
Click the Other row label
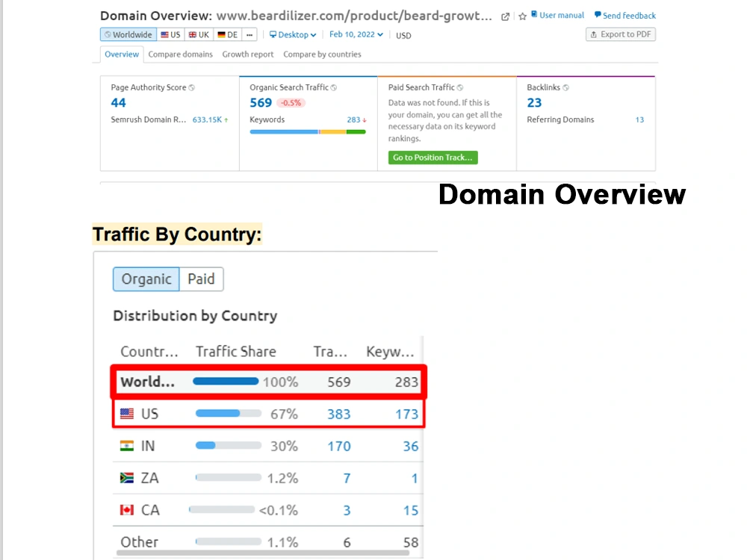(x=139, y=542)
